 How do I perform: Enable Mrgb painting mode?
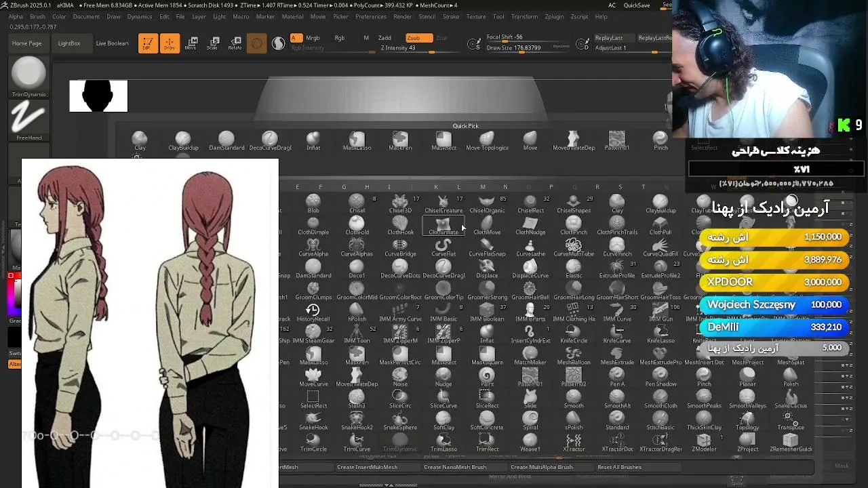[313, 38]
